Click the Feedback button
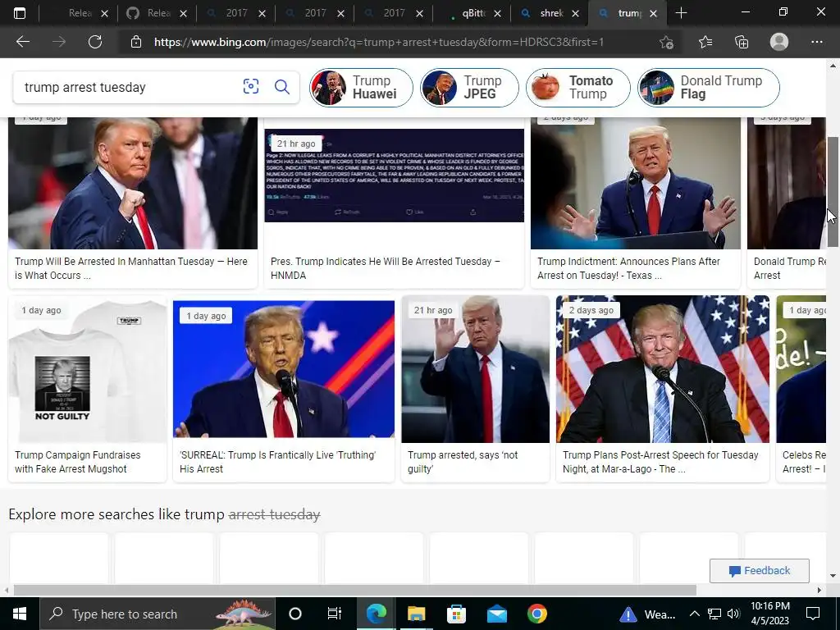840x630 pixels. (759, 571)
